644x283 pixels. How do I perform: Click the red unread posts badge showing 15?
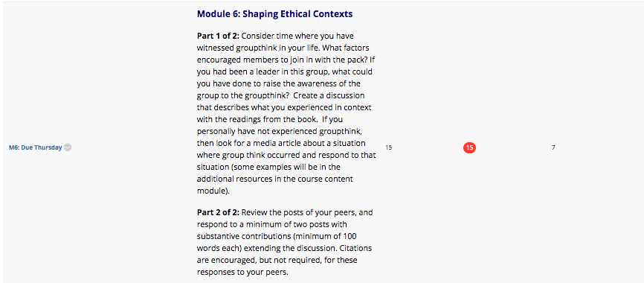469,147
